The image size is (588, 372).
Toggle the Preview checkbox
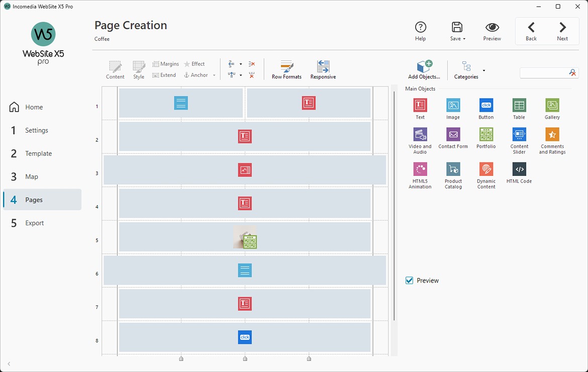tap(409, 280)
